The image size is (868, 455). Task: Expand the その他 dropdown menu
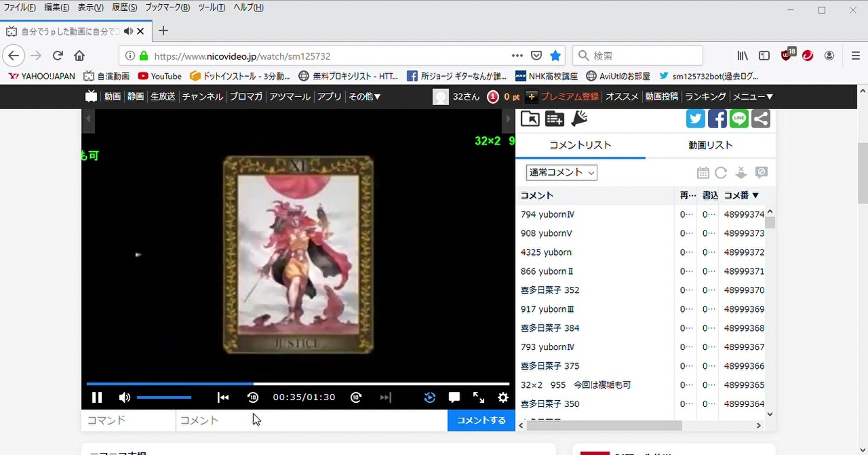tap(365, 96)
